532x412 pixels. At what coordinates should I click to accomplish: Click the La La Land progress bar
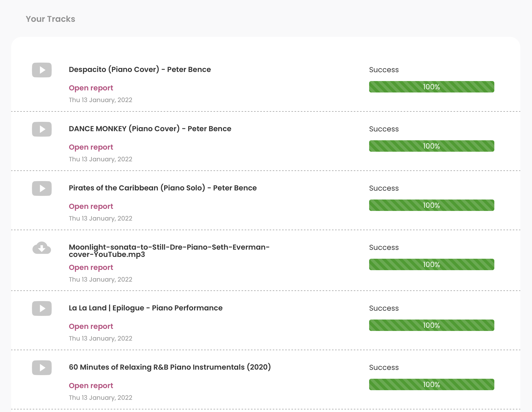tap(431, 325)
